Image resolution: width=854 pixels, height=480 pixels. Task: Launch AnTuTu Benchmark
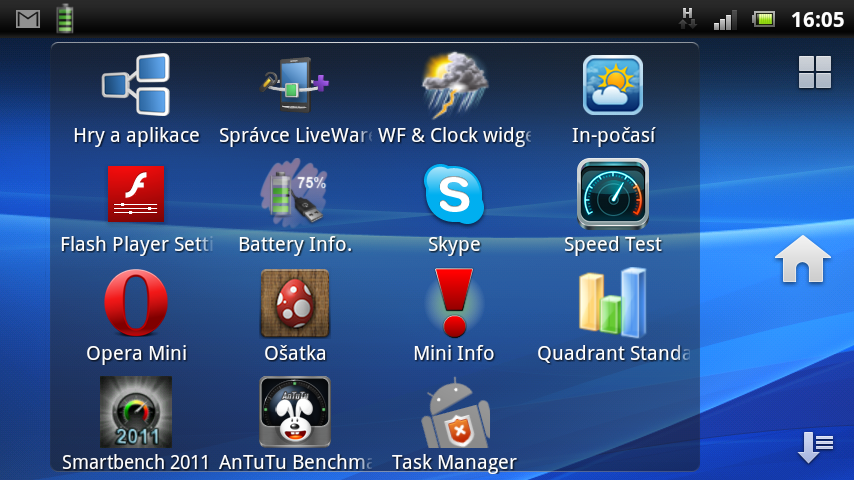pyautogui.click(x=295, y=412)
